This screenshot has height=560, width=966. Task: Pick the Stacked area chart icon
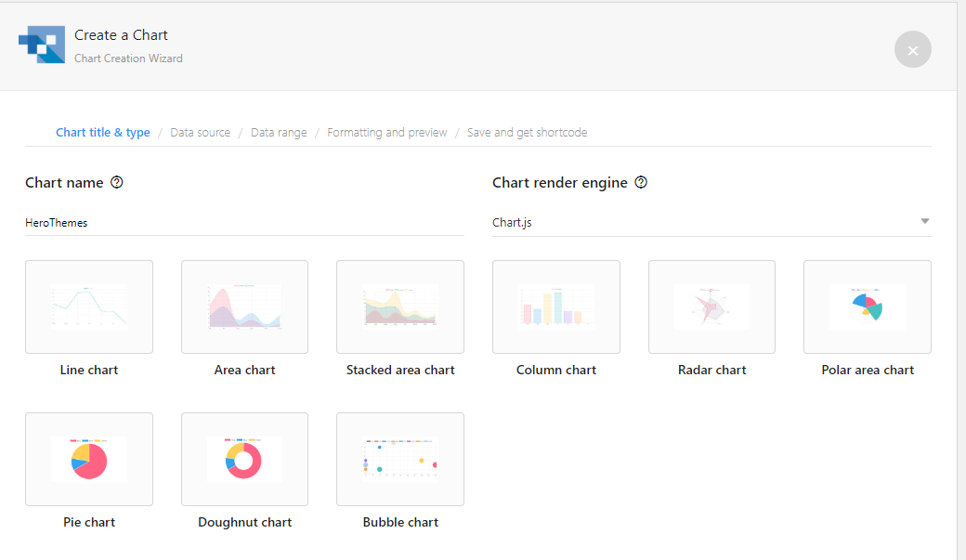pyautogui.click(x=400, y=306)
